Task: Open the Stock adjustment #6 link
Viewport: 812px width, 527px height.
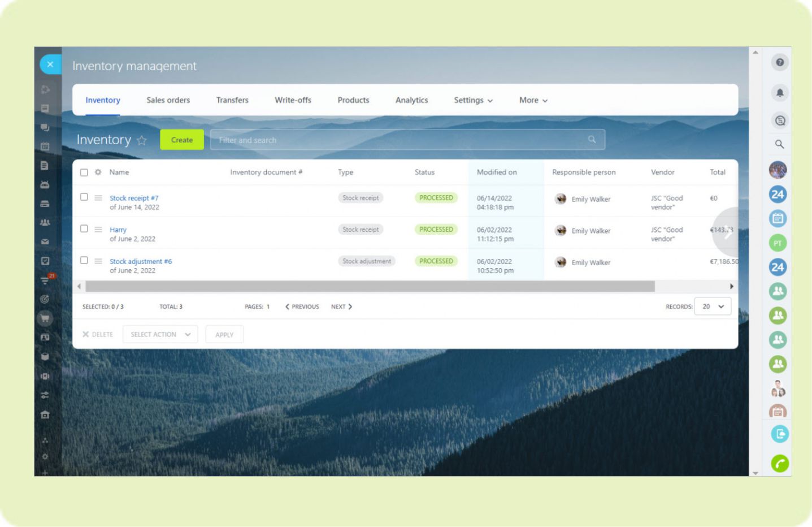Action: (141, 261)
